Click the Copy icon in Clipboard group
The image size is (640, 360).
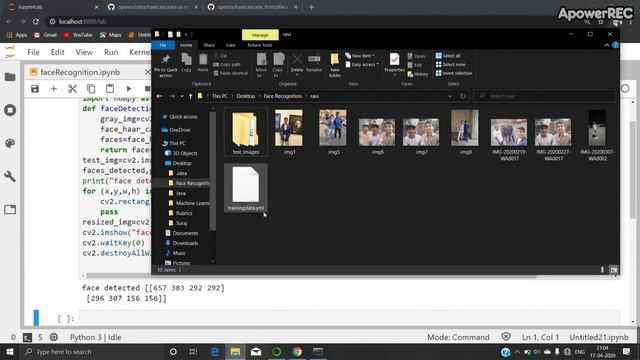coord(187,62)
